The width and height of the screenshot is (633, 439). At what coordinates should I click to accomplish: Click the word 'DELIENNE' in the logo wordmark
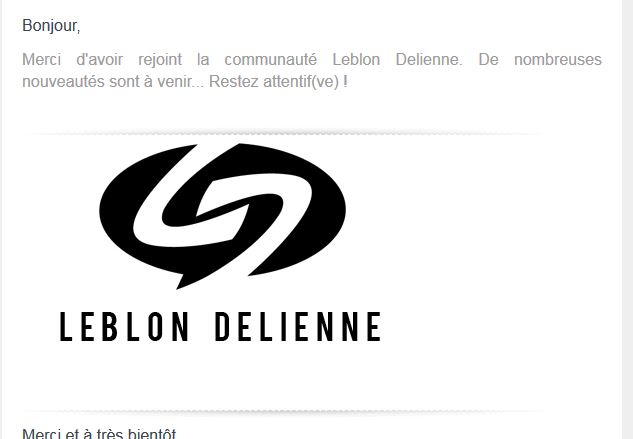[x=298, y=327]
